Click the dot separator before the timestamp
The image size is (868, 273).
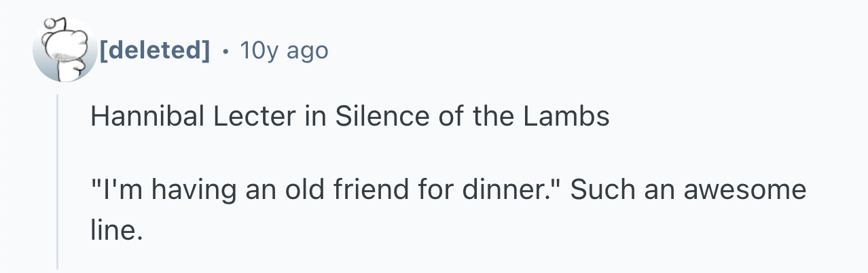click(224, 50)
